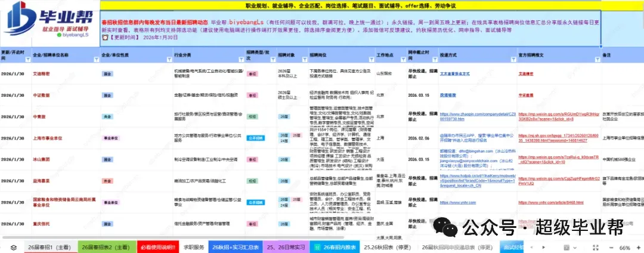Select the yellow 职业规划、就业辅导 banner cell
The width and height of the screenshot is (644, 253).
[x=351, y=6]
